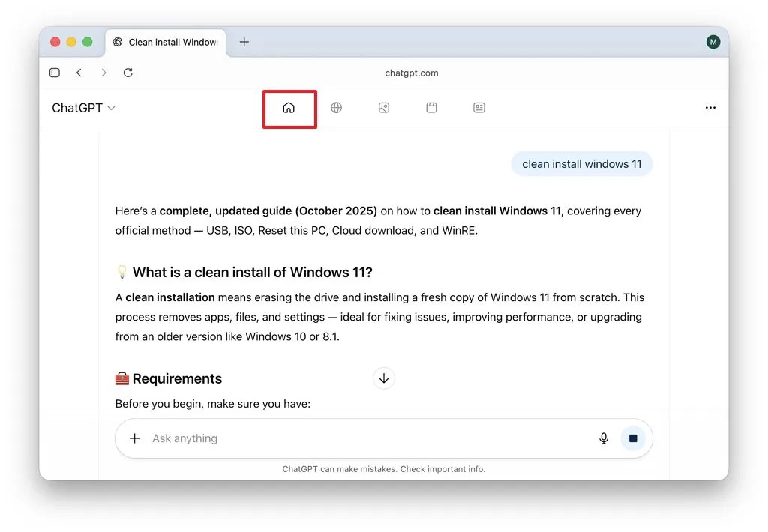Open the three-dot more options menu
768x532 pixels.
(x=710, y=108)
